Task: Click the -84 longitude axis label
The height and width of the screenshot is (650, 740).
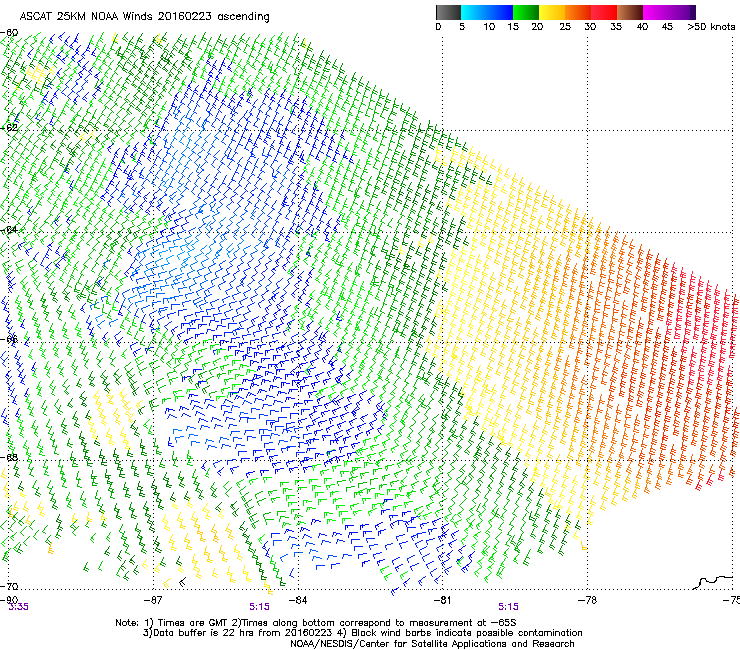Action: [297, 600]
